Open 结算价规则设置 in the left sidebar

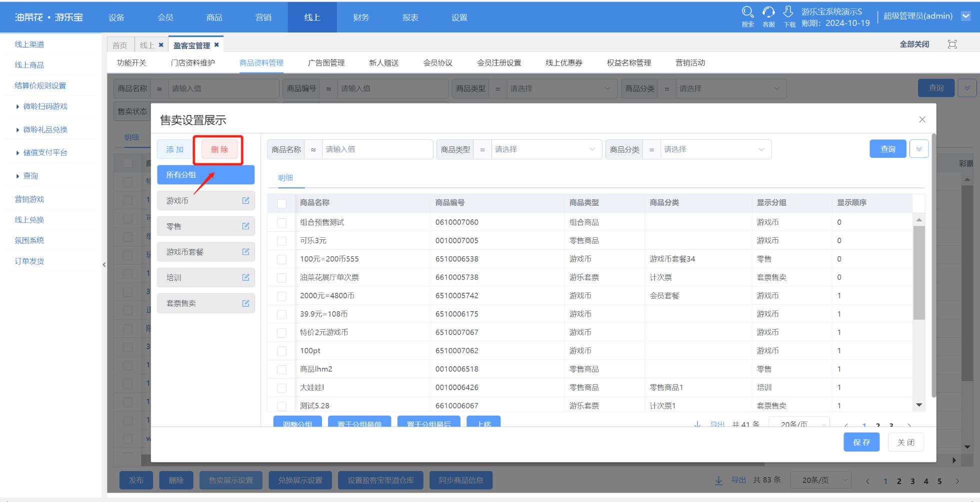pyautogui.click(x=40, y=85)
